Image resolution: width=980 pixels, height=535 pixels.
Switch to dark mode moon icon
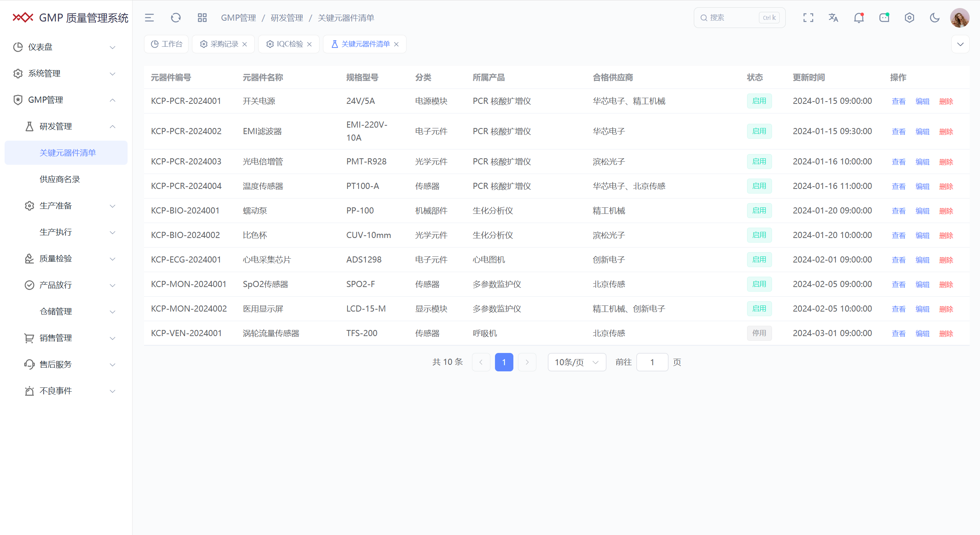click(935, 18)
